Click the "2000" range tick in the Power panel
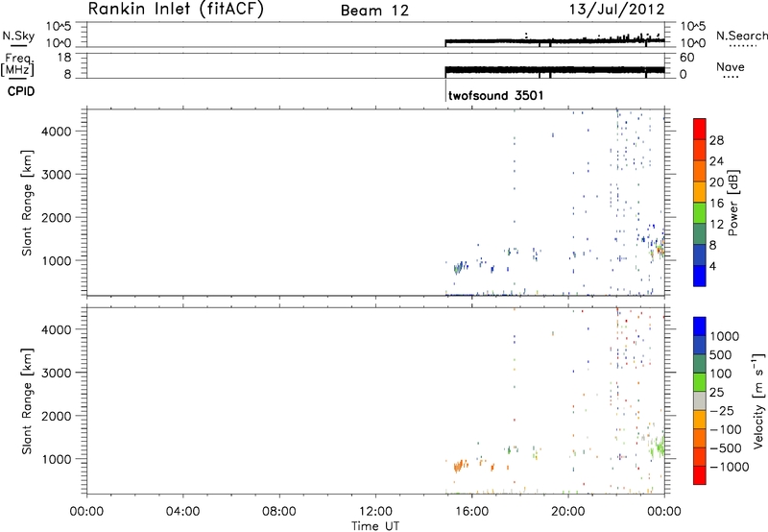 57,217
